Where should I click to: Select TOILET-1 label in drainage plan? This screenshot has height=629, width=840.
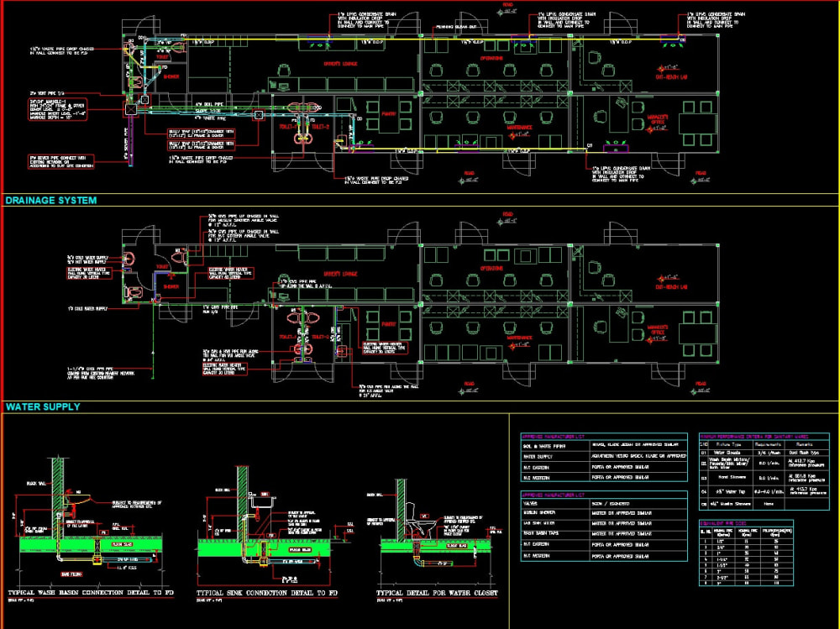[287, 127]
